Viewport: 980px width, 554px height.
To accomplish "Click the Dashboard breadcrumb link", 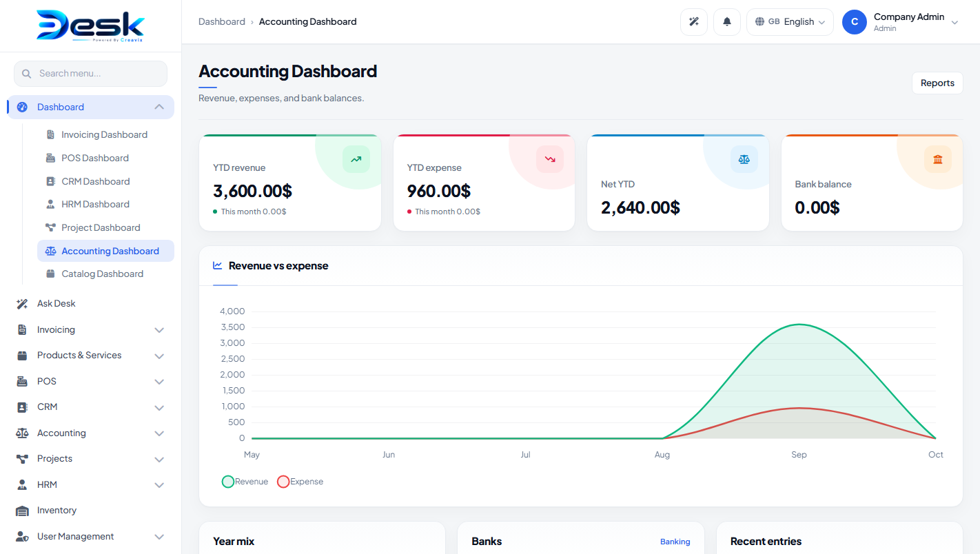I will click(222, 21).
